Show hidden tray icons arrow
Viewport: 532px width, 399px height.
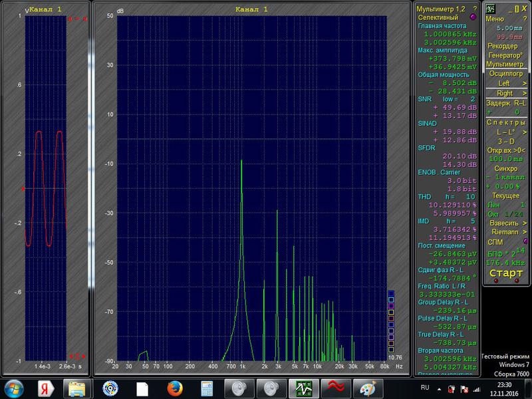pos(440,389)
